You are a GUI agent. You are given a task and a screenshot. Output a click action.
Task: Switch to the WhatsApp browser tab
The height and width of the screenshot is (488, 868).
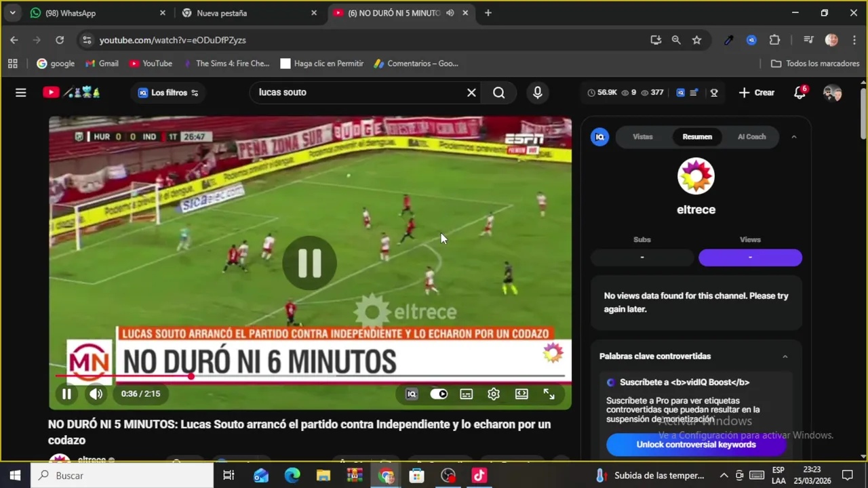(x=98, y=13)
